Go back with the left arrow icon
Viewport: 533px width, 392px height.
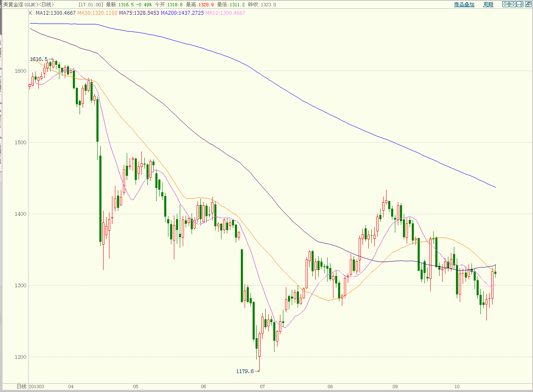click(506, 4)
